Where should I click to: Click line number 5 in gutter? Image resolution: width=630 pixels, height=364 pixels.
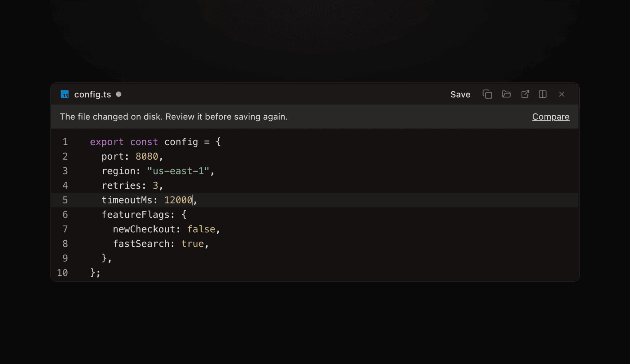pyautogui.click(x=65, y=200)
